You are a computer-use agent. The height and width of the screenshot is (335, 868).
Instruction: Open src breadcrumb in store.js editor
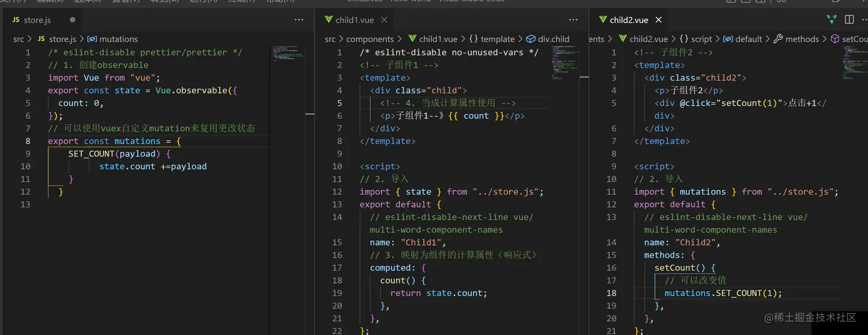19,39
